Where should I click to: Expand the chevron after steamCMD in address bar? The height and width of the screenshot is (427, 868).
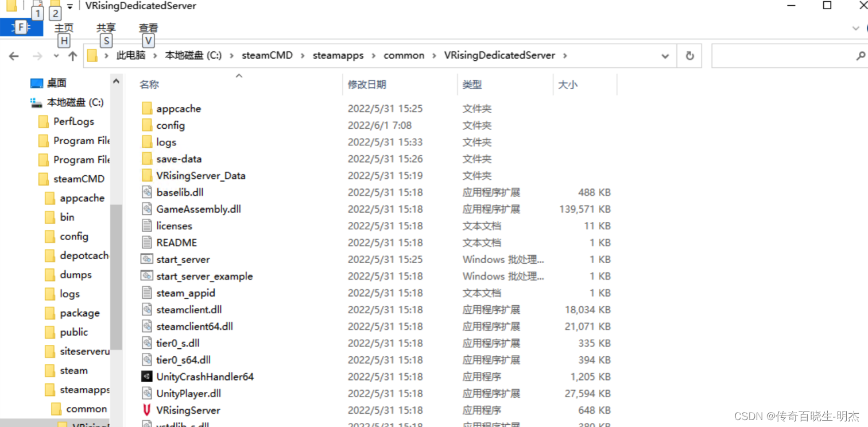(303, 56)
